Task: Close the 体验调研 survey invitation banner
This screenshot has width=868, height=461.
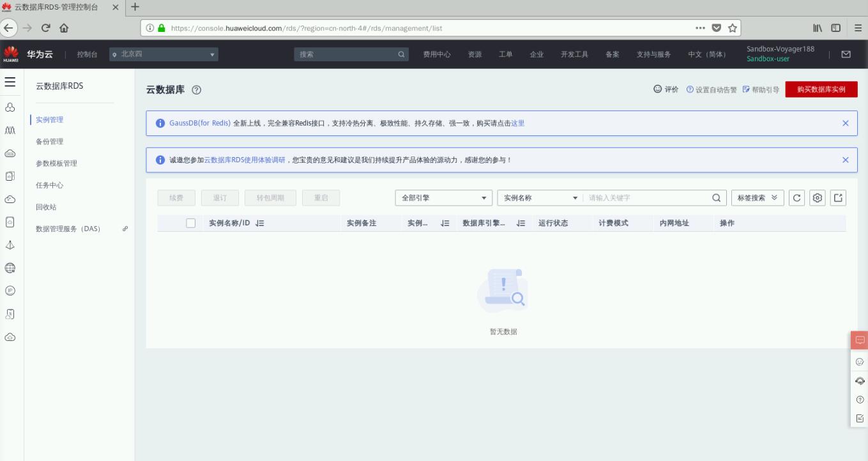Action: click(x=846, y=160)
